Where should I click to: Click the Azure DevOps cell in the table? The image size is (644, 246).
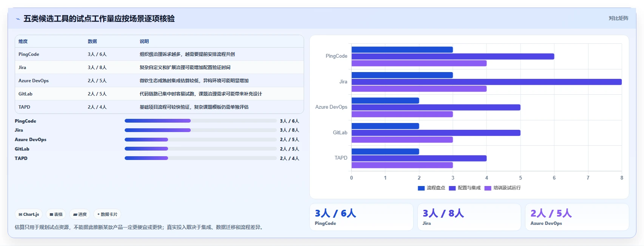click(34, 81)
